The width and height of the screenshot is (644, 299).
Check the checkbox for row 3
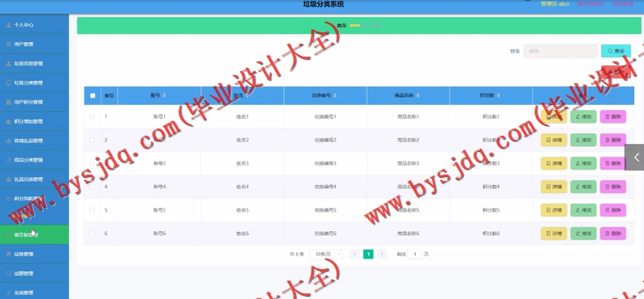coord(92,164)
